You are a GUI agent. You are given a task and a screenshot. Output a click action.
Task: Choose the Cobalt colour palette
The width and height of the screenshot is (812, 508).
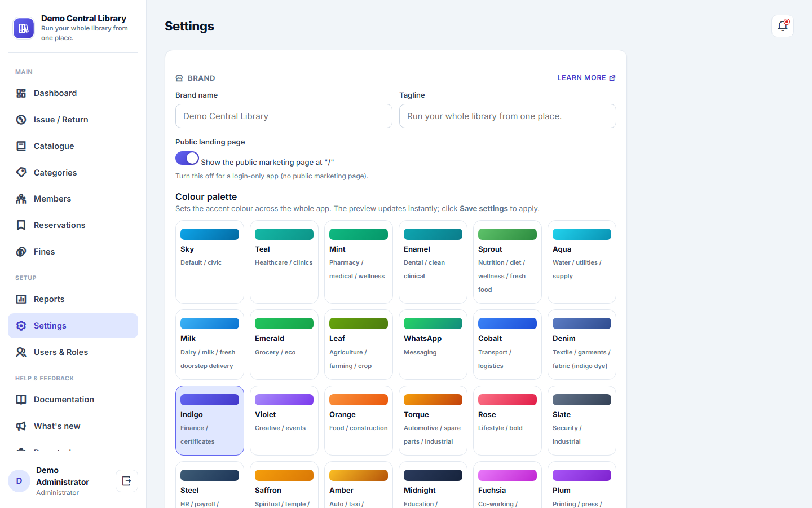point(507,344)
